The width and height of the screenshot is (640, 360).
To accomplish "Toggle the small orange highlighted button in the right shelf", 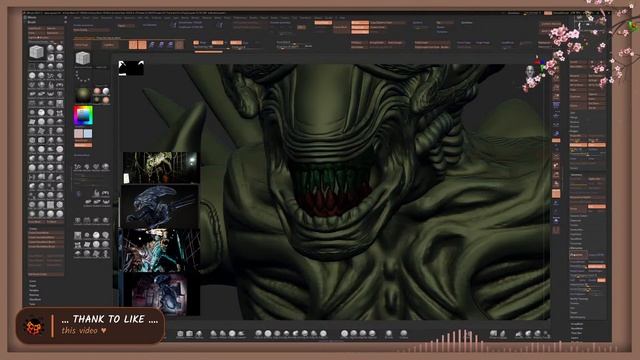I will coord(556,140).
